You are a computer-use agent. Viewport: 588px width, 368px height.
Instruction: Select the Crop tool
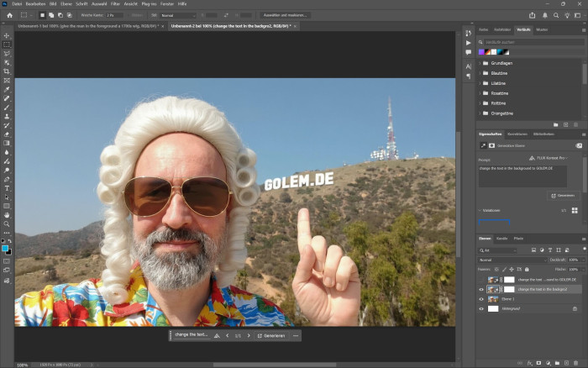(x=7, y=71)
